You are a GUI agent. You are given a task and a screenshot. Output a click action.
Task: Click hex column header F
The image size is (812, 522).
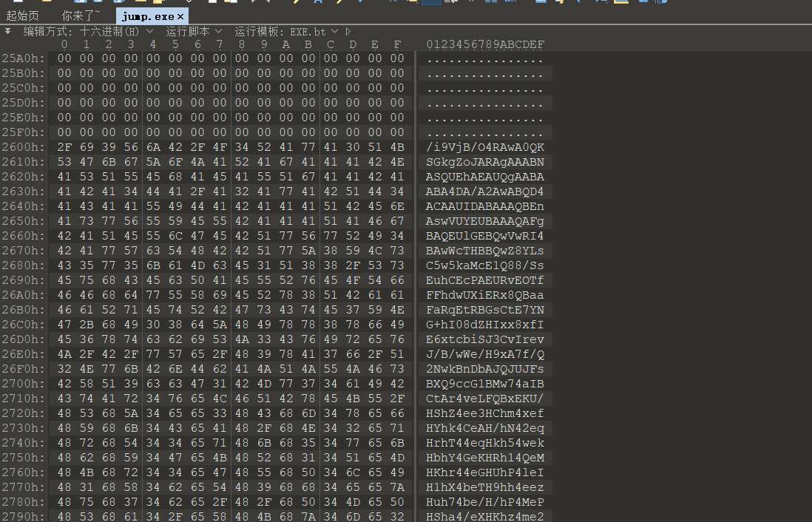pyautogui.click(x=397, y=44)
